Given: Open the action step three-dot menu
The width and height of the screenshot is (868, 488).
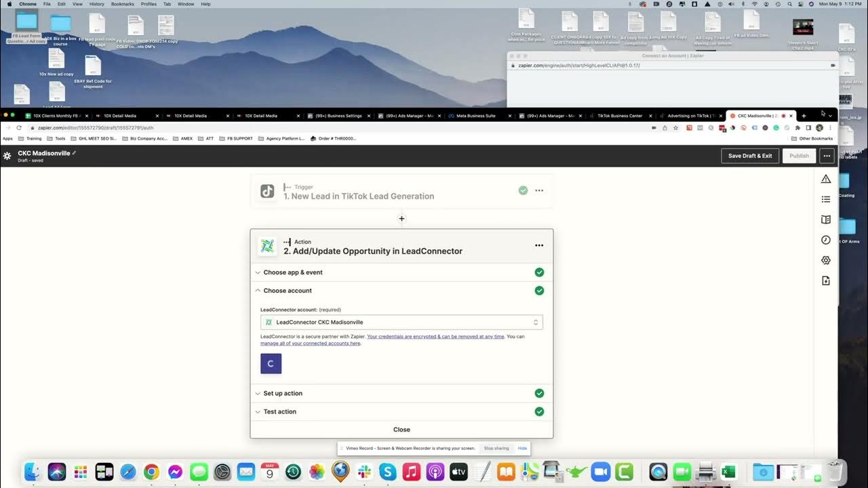Looking at the screenshot, I should pos(539,245).
